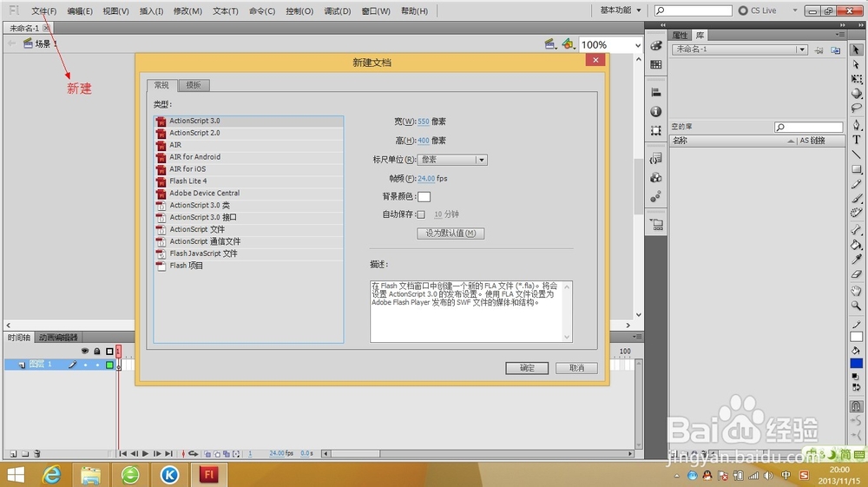Click the 确定 button
Image resolution: width=868 pixels, height=487 pixels.
pyautogui.click(x=527, y=368)
